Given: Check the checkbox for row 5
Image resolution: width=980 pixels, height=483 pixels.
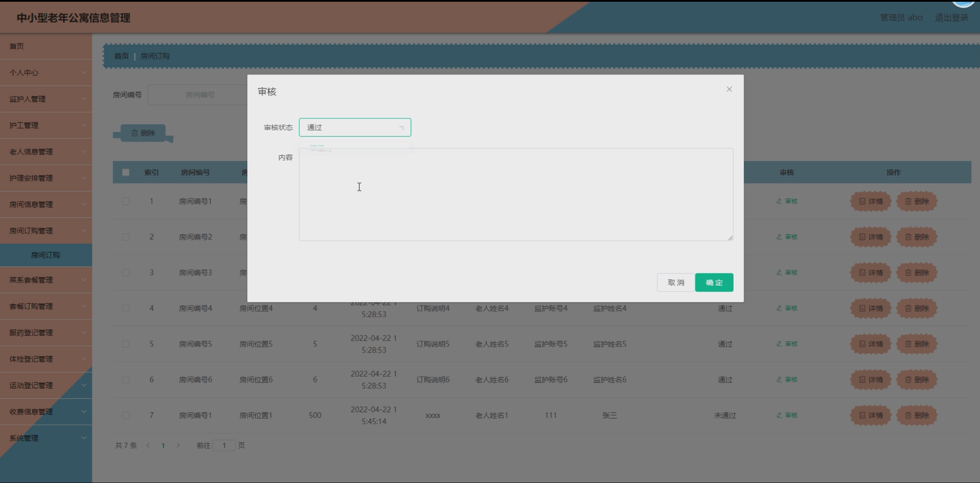Looking at the screenshot, I should [x=126, y=344].
